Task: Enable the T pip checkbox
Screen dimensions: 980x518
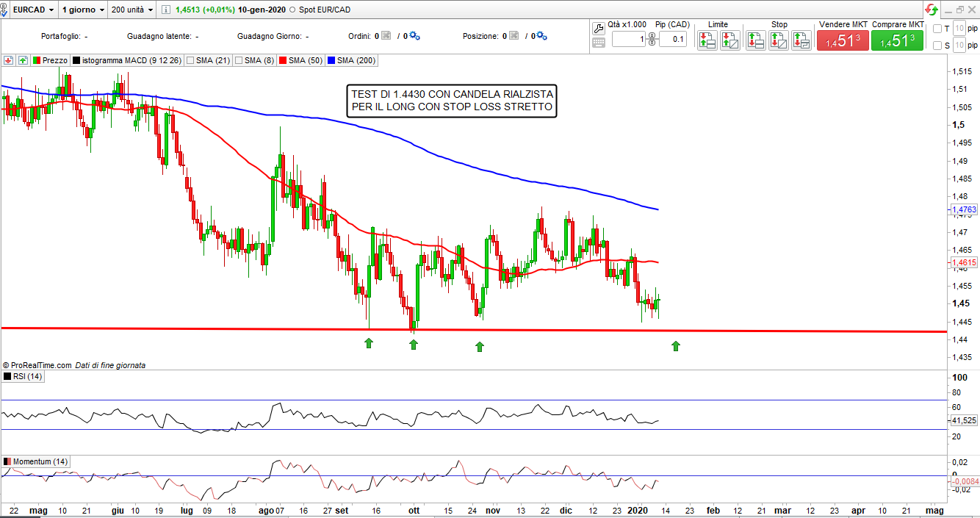Action: tap(937, 29)
